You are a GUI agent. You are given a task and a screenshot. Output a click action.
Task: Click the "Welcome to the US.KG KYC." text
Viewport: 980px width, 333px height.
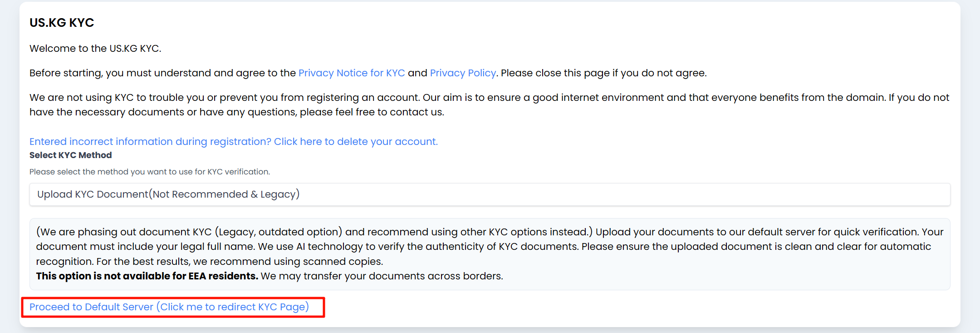tap(95, 49)
